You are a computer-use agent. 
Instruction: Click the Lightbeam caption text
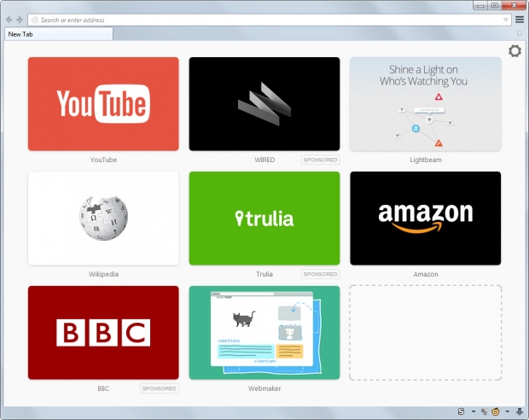426,160
